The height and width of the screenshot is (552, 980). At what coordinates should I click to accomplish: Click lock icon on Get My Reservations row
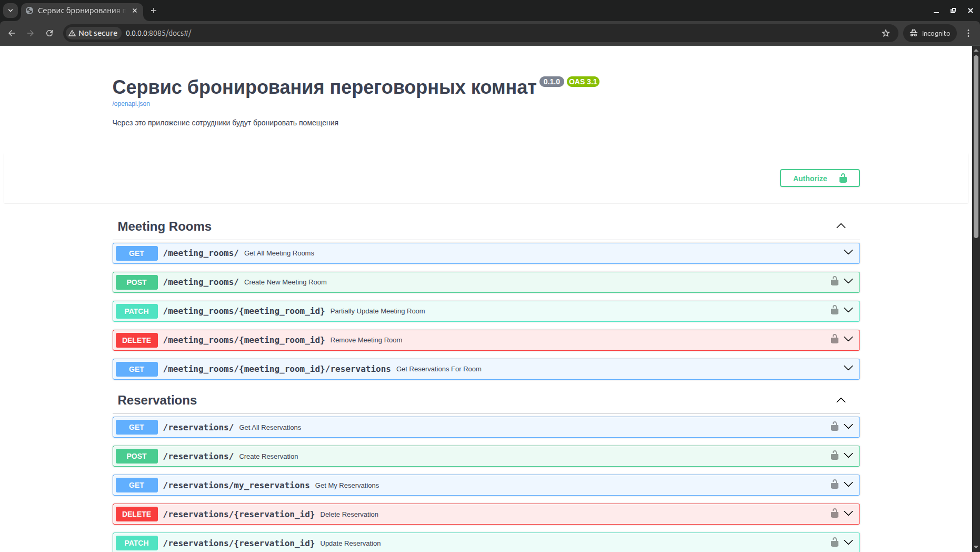point(834,485)
